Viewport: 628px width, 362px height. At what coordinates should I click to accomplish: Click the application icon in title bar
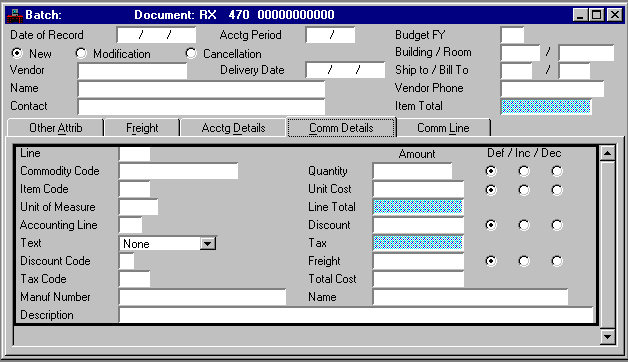14,15
